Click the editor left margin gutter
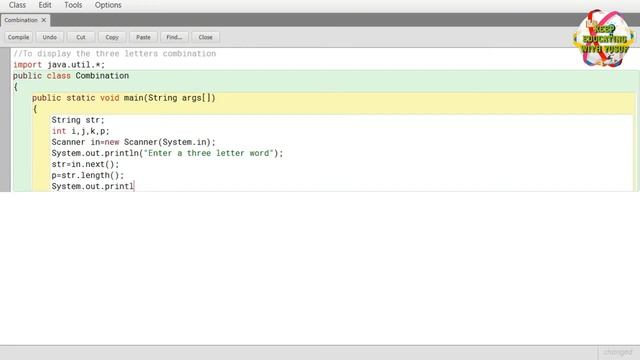The image size is (640, 360). [x=5, y=120]
